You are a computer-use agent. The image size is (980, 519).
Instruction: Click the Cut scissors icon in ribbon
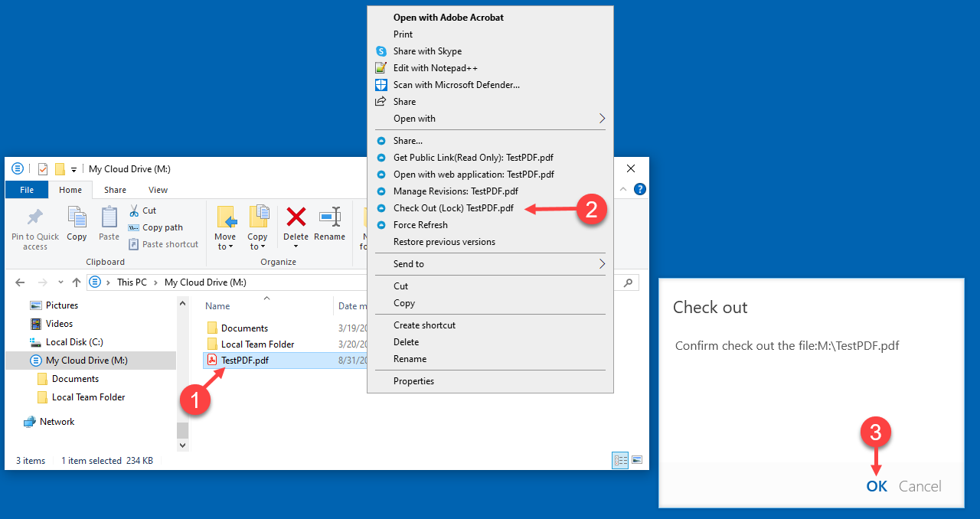134,210
